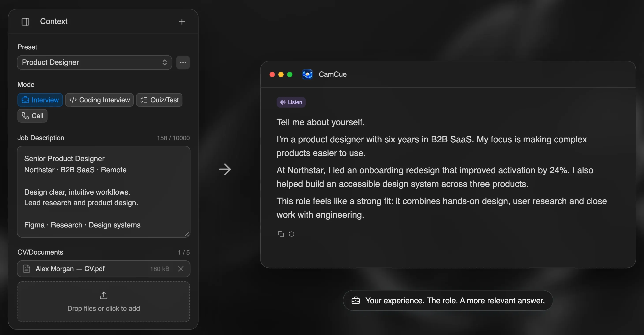644x335 pixels.
Task: Open the Product Designer preset dropdown
Action: (94, 62)
